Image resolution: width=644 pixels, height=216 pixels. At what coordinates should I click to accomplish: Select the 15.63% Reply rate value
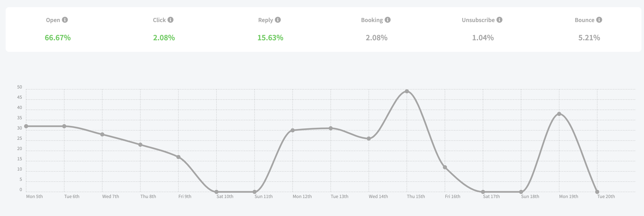(x=270, y=38)
